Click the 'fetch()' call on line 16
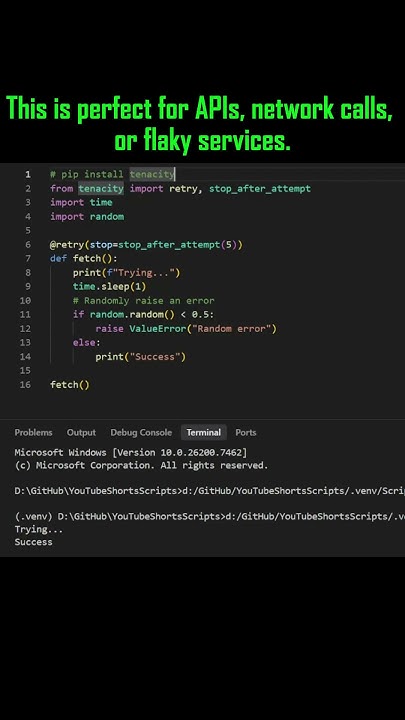 click(x=70, y=385)
